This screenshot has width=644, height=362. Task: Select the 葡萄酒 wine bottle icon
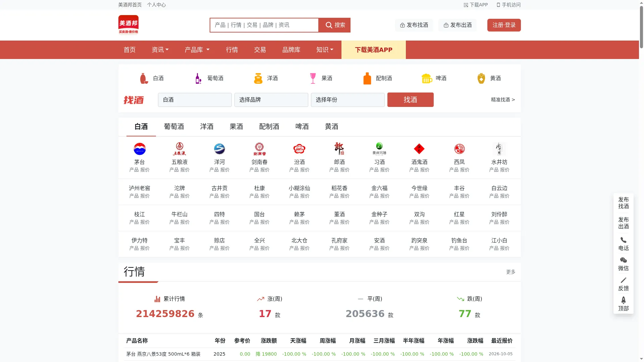[198, 78]
